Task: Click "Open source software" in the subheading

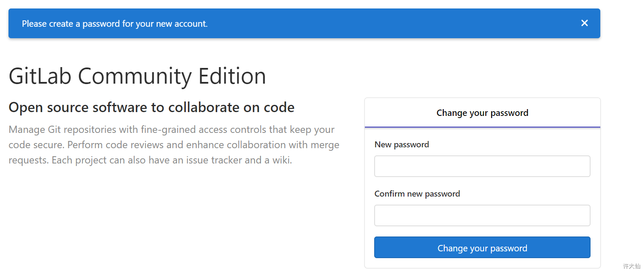Action: pyautogui.click(x=78, y=108)
